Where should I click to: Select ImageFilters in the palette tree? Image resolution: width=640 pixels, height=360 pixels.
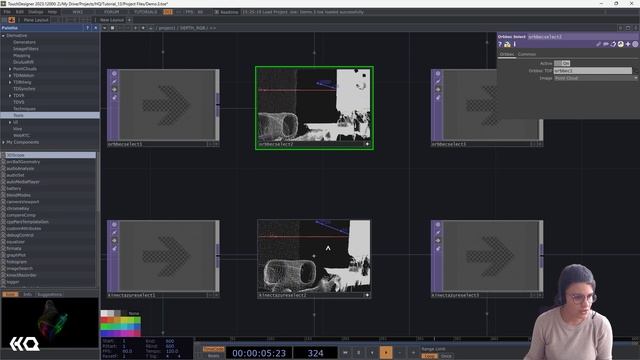point(26,49)
